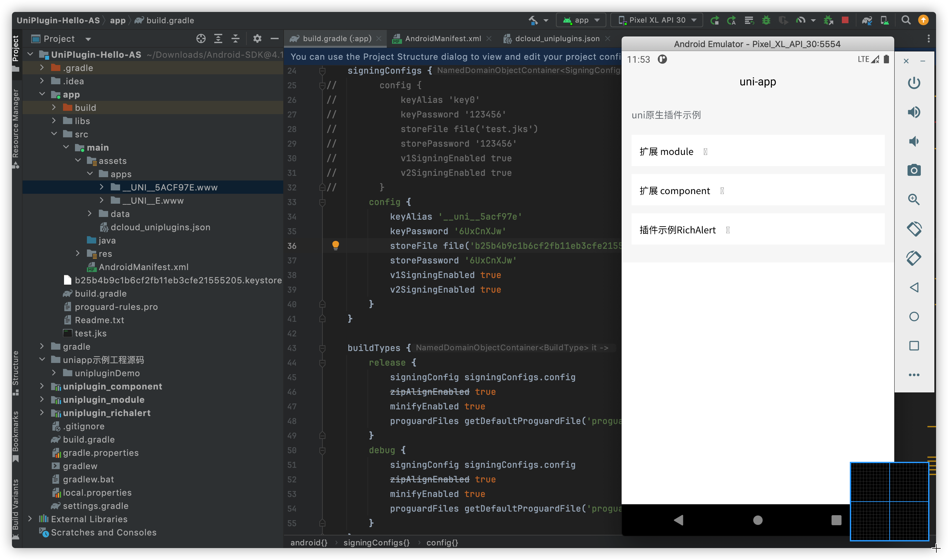
Task: Click the emulator Take Screenshot camera icon
Action: point(914,171)
